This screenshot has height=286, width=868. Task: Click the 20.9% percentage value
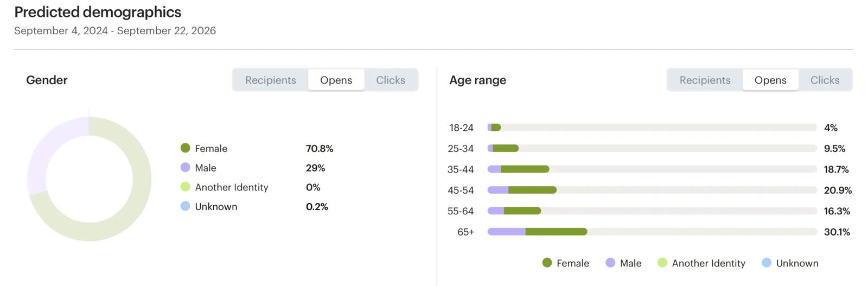tap(838, 190)
